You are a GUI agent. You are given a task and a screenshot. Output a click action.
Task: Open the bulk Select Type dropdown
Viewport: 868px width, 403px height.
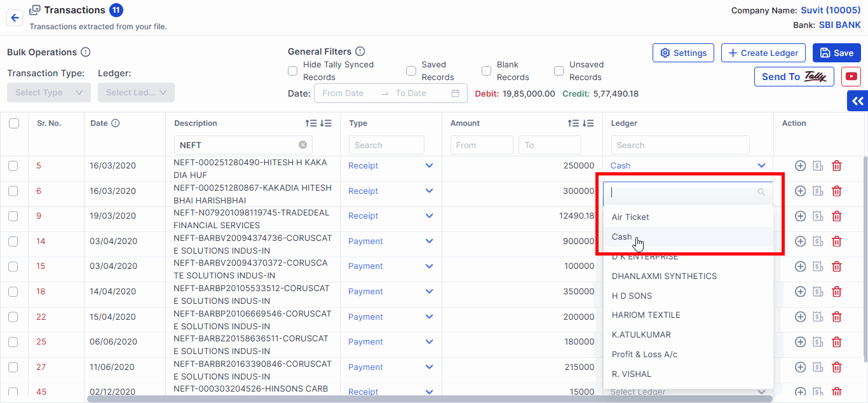point(49,93)
